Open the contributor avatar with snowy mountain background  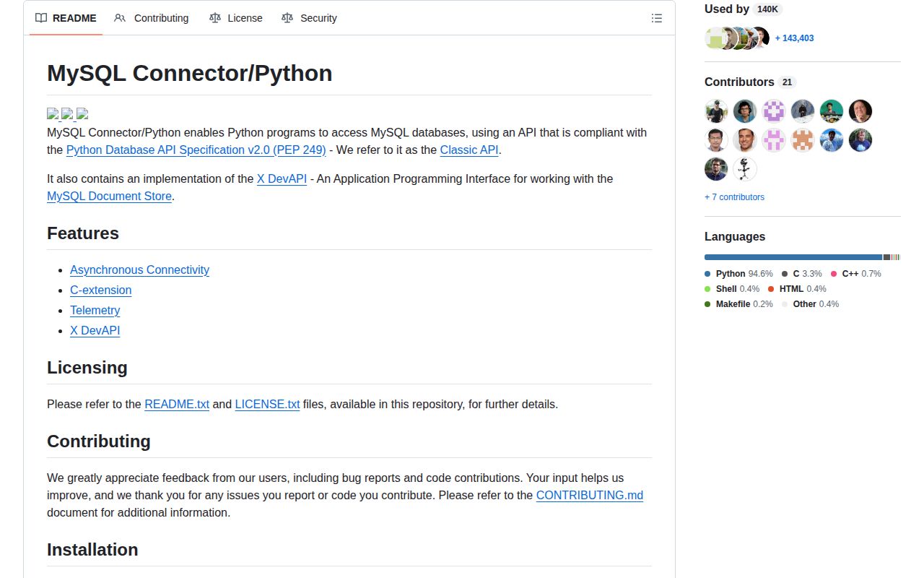803,111
